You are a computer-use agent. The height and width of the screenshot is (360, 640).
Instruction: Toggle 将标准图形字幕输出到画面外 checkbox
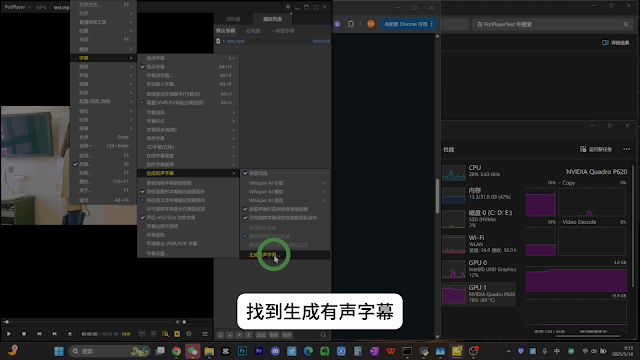point(188,191)
